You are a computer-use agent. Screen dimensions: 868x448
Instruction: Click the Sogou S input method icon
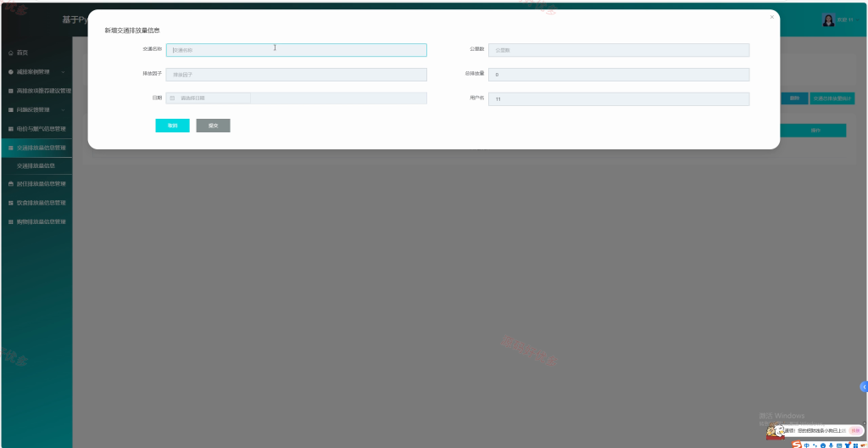tap(797, 445)
